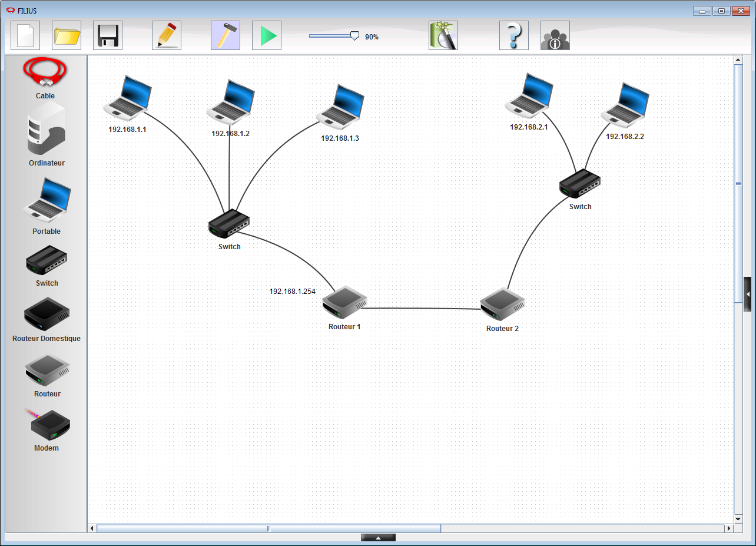Click horizontal scrollbar left arrow
Viewport: 756px width, 546px height.
pyautogui.click(x=92, y=528)
